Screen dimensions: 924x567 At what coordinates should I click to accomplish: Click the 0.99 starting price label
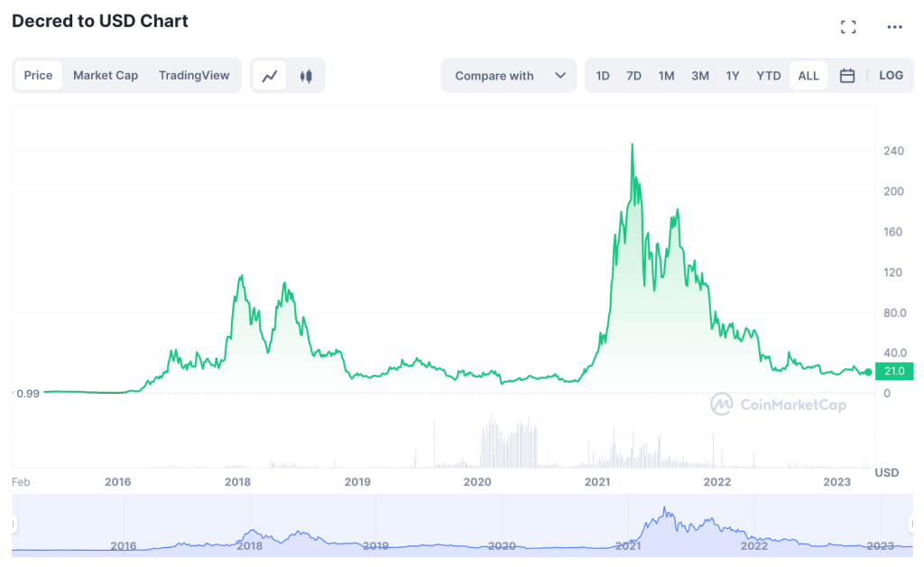[28, 393]
